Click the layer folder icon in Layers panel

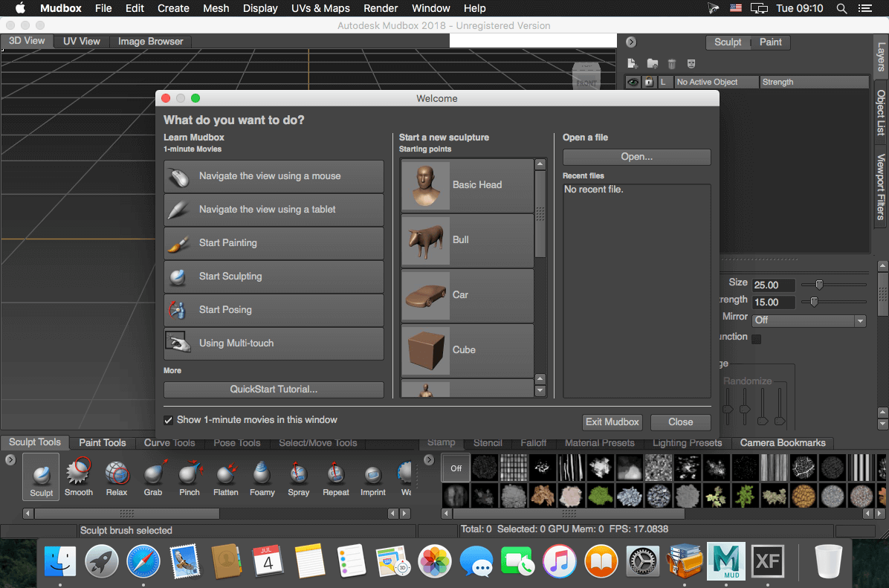point(653,63)
